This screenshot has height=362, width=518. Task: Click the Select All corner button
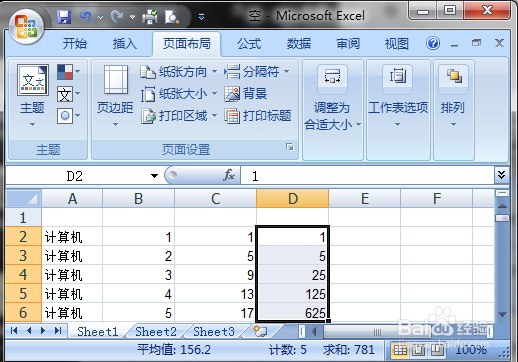click(23, 199)
